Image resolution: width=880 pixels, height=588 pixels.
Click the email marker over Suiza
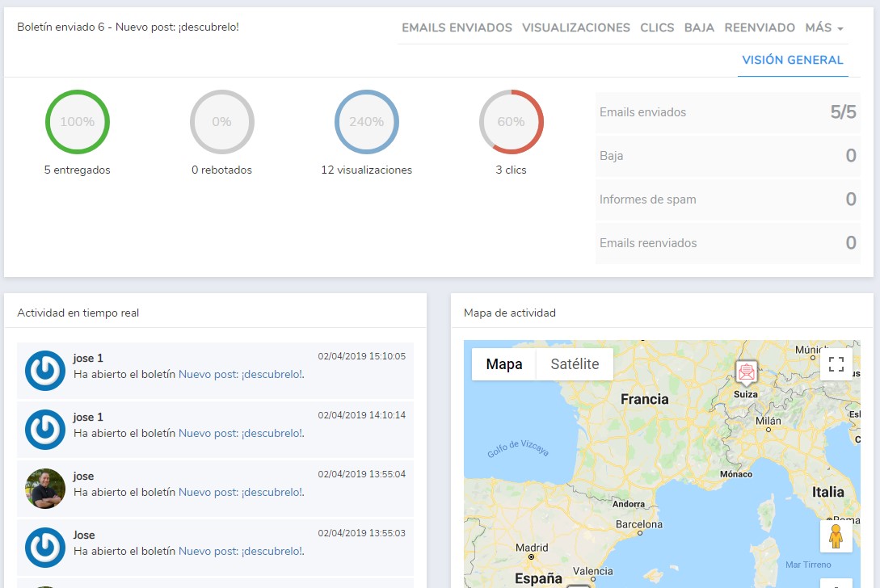tap(747, 372)
